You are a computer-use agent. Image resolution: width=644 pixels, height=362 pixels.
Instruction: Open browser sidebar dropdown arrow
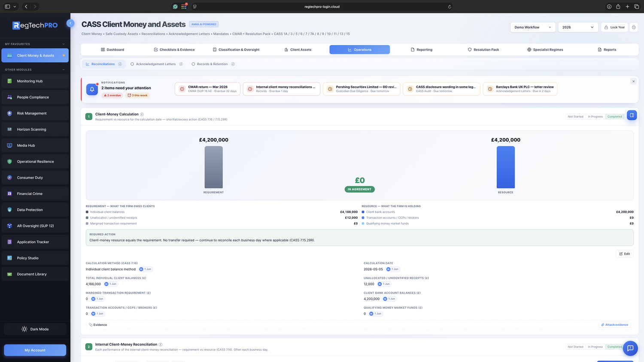coord(15,6)
